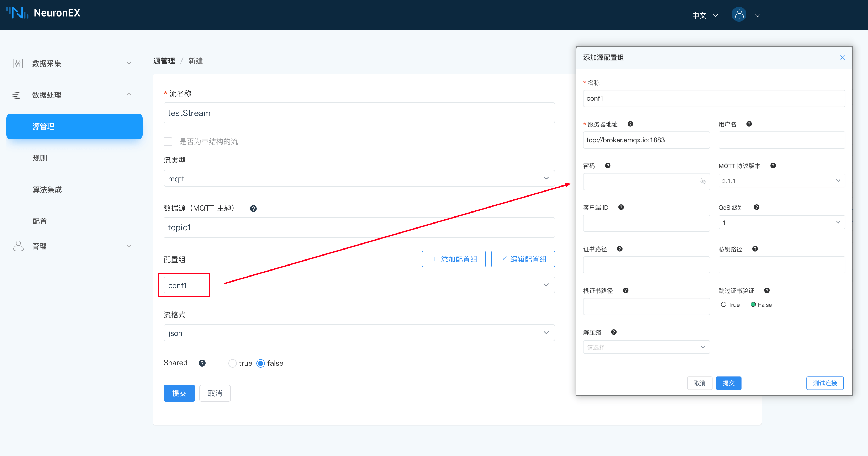Check the 是否为带结构的流 checkbox
The image size is (868, 456).
168,142
